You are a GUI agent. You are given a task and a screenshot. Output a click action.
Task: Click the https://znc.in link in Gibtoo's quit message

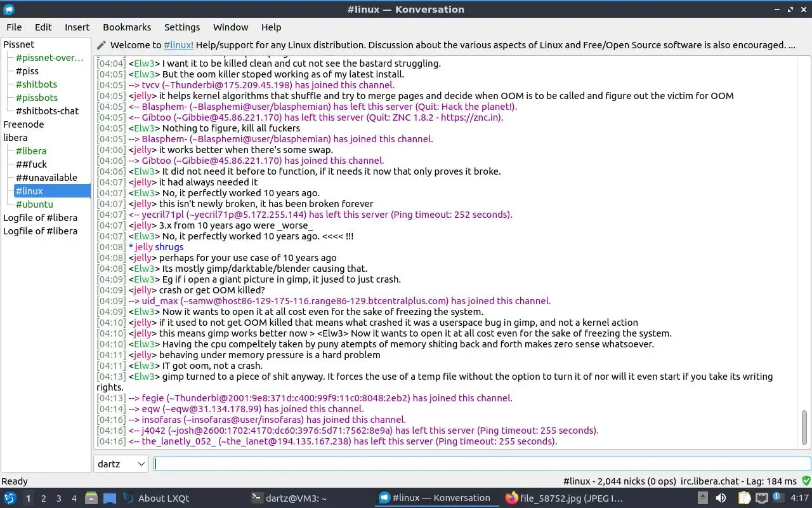468,117
